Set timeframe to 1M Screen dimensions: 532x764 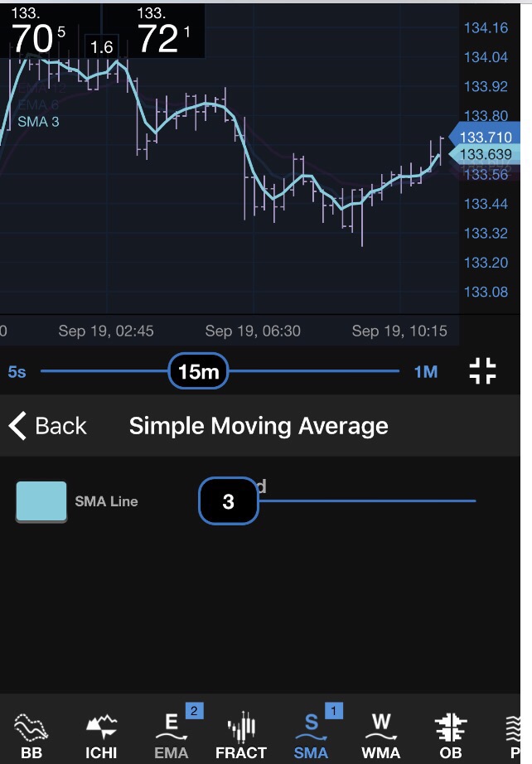[x=426, y=372]
